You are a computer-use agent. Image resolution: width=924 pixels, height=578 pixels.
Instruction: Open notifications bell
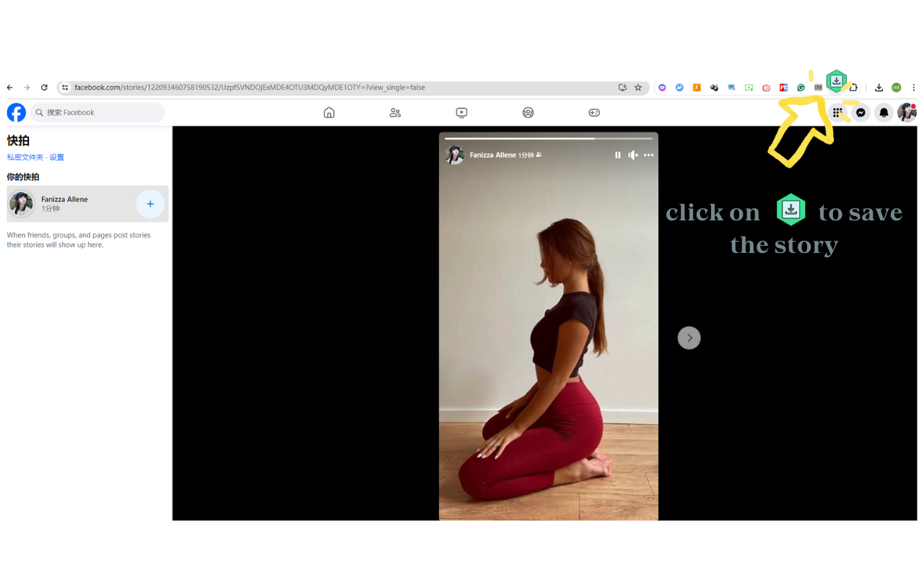click(884, 113)
